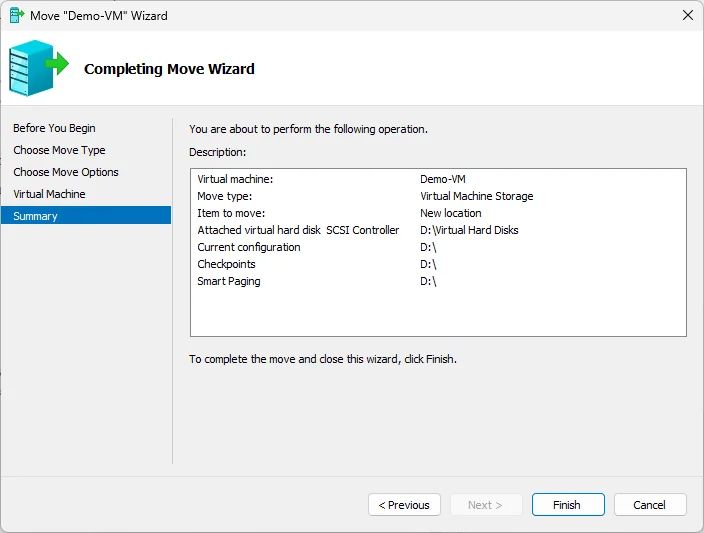This screenshot has height=533, width=704.
Task: Click the 'Description:' label
Action: click(218, 152)
